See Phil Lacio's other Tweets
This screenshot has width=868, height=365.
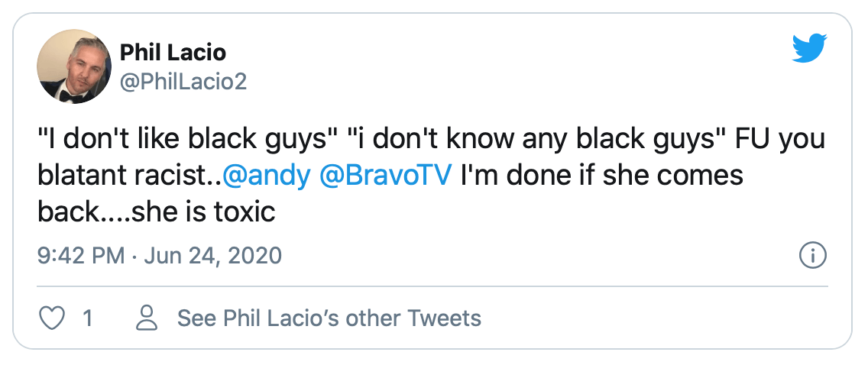click(x=329, y=318)
